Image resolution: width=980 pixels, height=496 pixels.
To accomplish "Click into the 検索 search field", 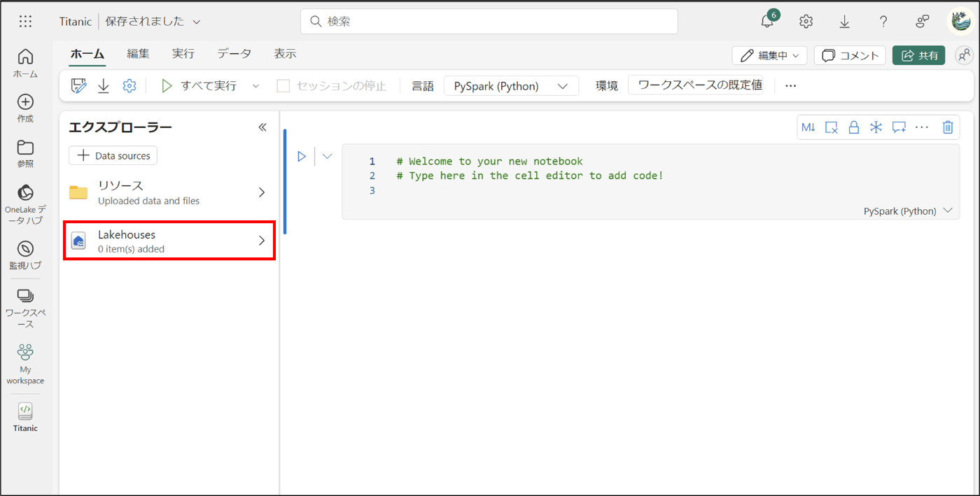I will click(489, 21).
